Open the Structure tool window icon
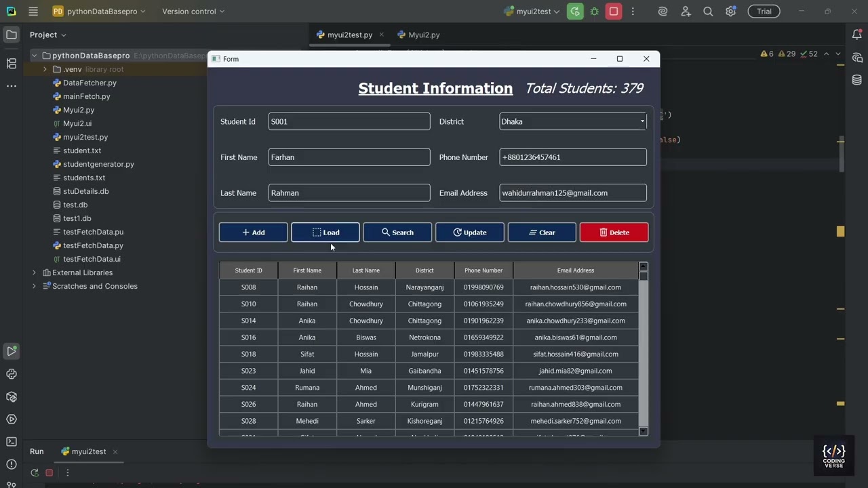 coord(12,63)
